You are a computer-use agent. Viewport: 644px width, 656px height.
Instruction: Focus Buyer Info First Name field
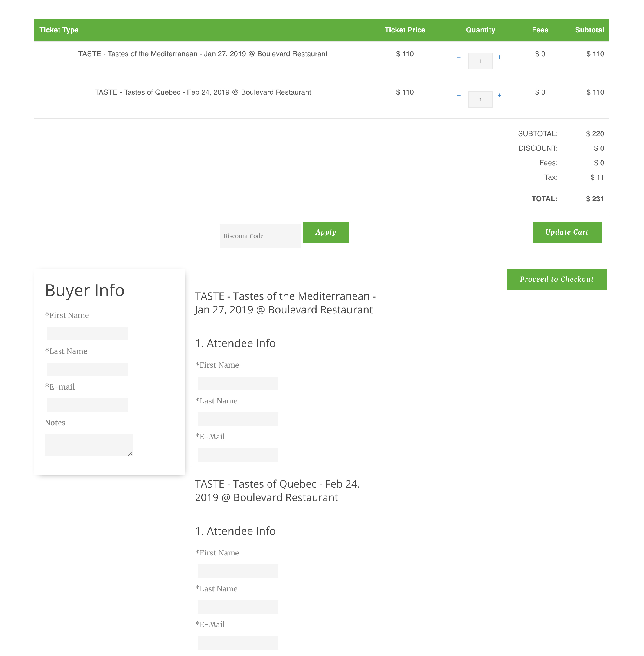pyautogui.click(x=87, y=333)
